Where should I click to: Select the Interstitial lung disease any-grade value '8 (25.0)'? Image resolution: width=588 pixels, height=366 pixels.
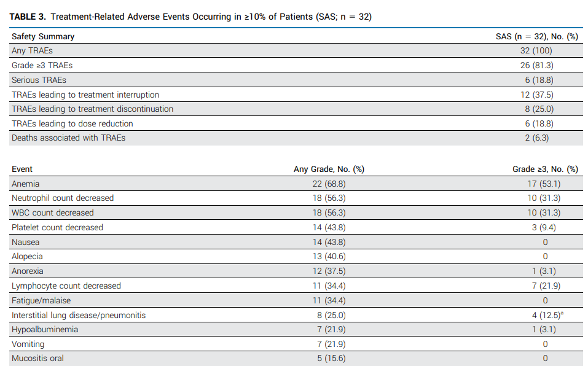click(x=332, y=316)
